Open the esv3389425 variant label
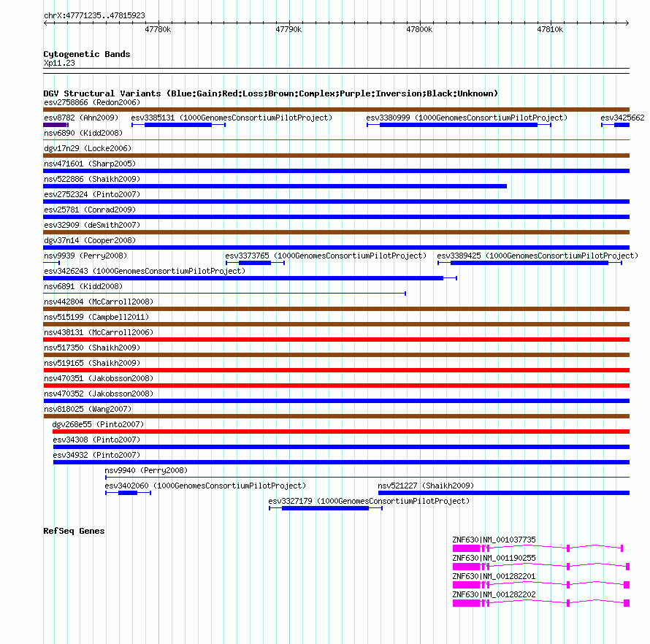This screenshot has width=650, height=644. (x=538, y=256)
